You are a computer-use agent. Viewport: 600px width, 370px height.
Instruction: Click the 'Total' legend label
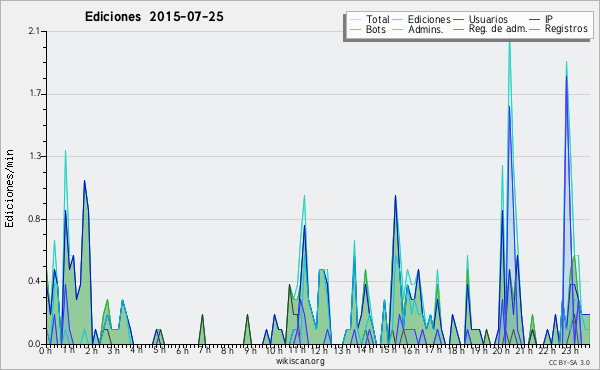click(377, 19)
